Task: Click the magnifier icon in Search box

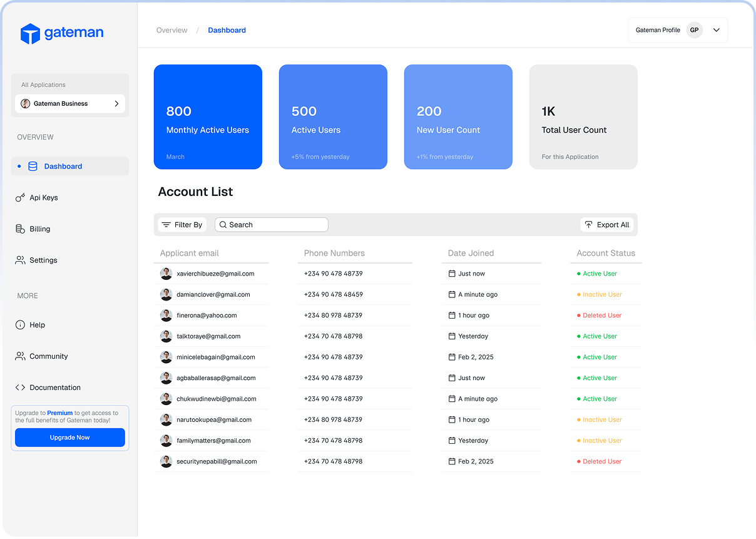Action: tap(223, 225)
